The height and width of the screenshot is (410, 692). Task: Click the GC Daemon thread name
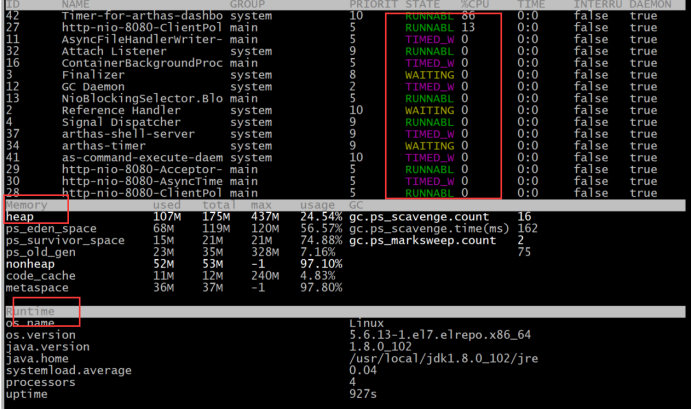[91, 87]
